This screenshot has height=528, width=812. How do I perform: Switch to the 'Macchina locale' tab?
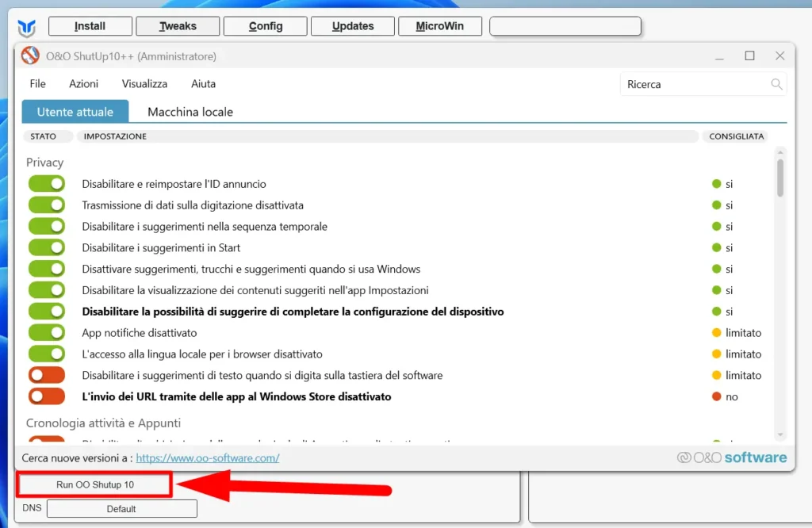point(190,112)
